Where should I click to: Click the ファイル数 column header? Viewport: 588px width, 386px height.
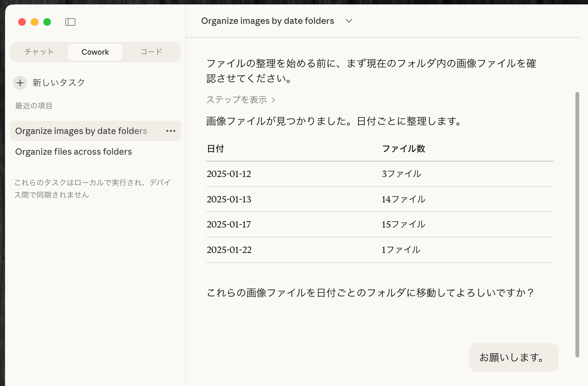(403, 149)
